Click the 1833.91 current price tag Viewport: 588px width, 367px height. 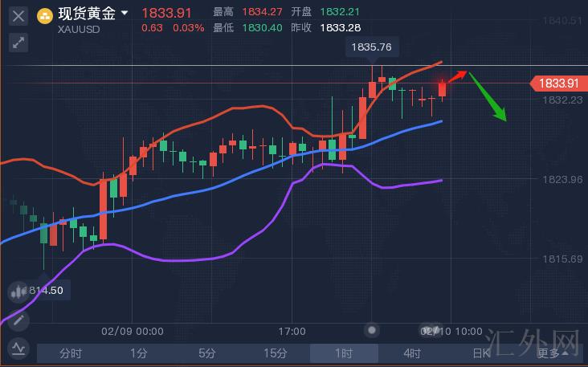(x=559, y=84)
